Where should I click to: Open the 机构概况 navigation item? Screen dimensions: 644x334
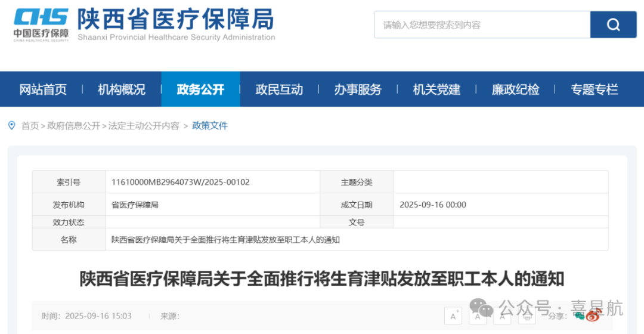coord(122,89)
